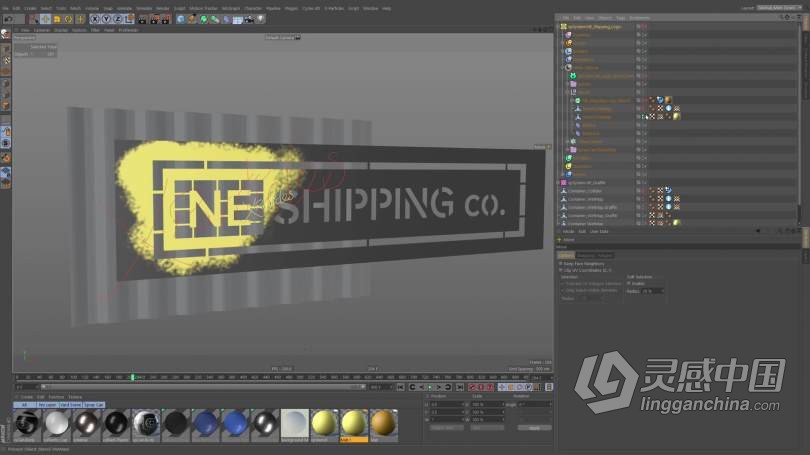810x455 pixels.
Task: Select the gold material sphere
Action: coord(384,425)
